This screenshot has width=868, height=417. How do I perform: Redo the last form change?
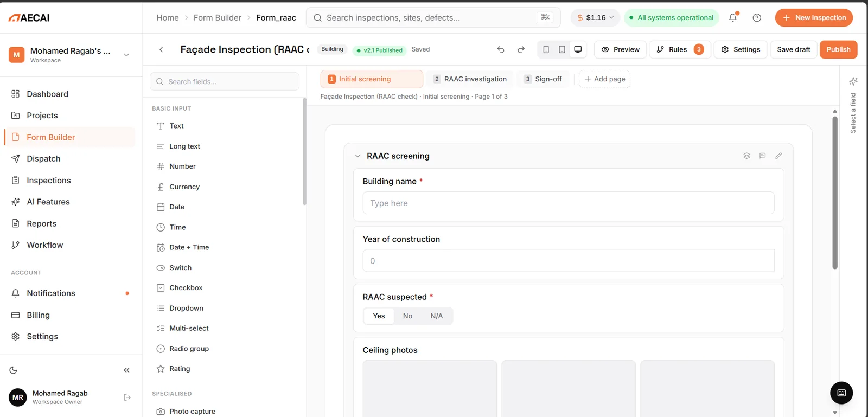tap(521, 49)
